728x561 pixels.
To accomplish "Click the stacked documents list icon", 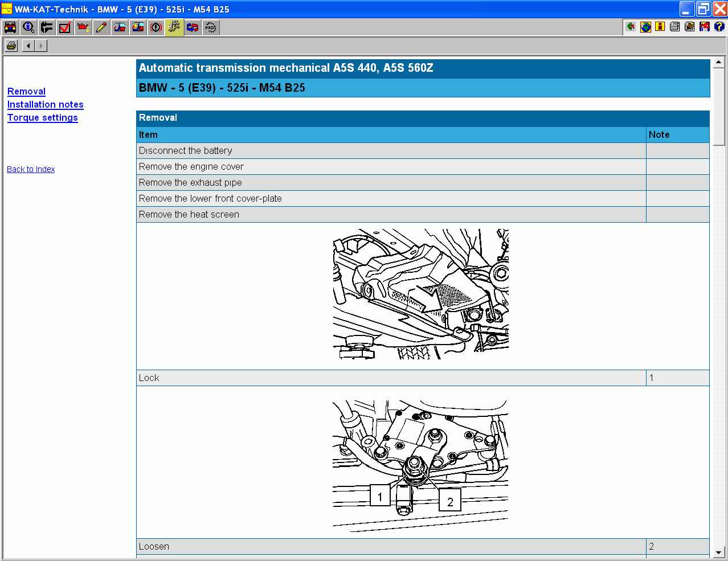I will [x=675, y=26].
